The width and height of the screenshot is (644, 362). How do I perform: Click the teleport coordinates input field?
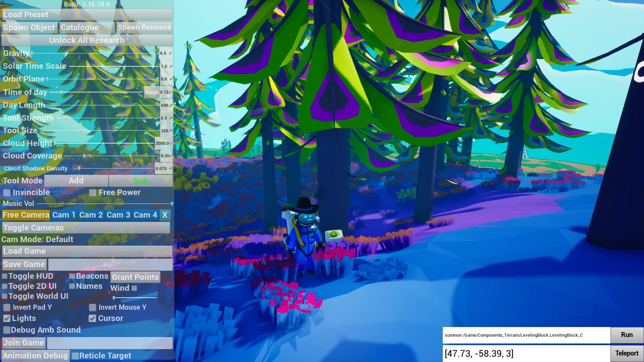[526, 354]
